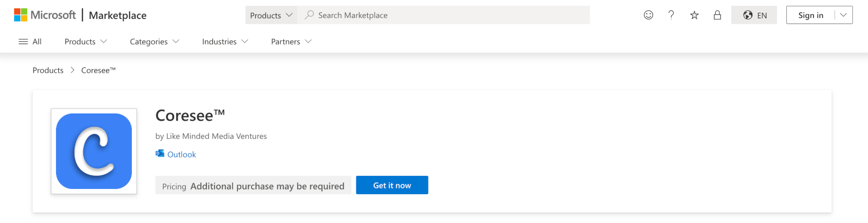868x223 pixels.
Task: Click the Coresee app logo thumbnail
Action: (94, 151)
